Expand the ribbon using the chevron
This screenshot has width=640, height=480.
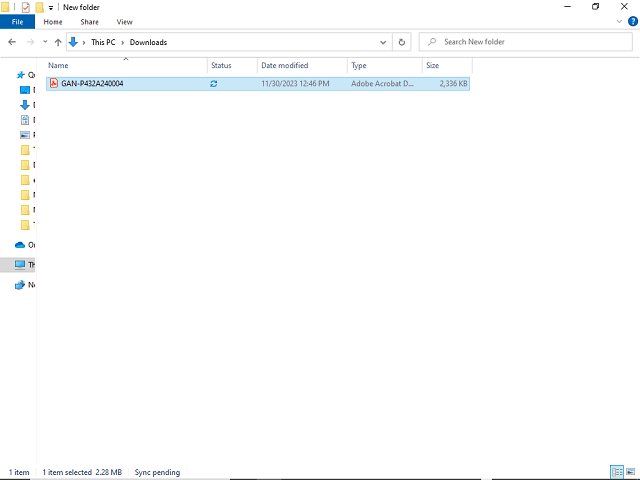click(619, 22)
